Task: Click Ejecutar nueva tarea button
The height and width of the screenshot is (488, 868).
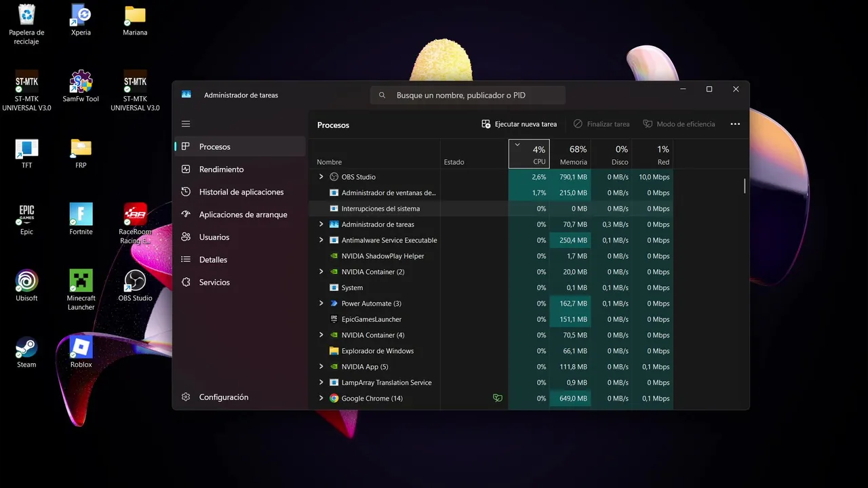Action: click(519, 124)
